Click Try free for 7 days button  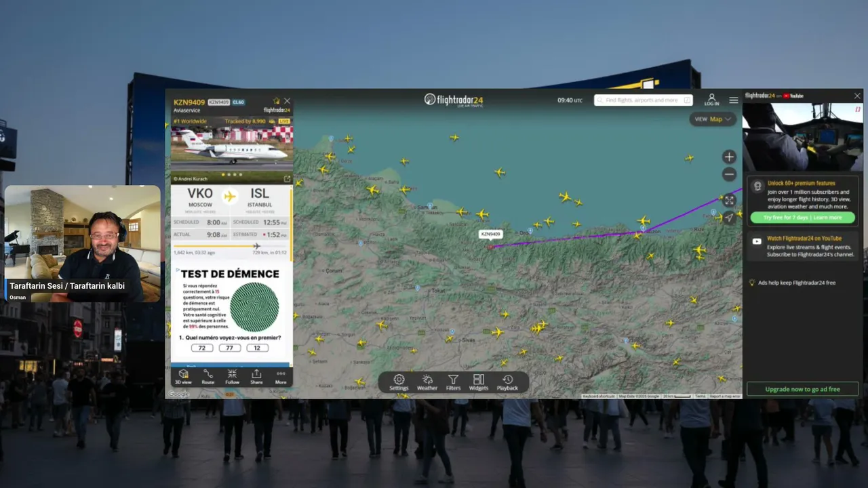(x=802, y=218)
